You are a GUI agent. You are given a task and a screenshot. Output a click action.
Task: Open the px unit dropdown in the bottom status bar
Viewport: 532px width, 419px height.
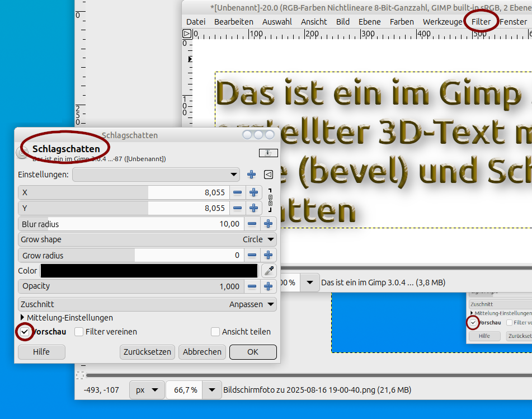click(147, 390)
